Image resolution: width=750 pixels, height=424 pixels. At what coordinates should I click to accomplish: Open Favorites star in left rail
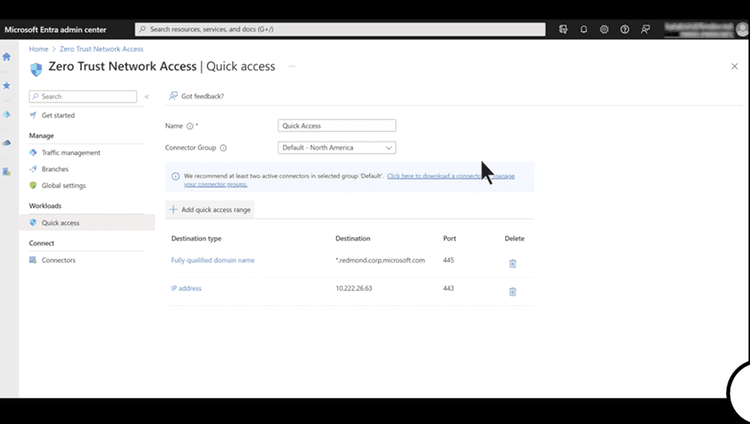click(x=7, y=86)
